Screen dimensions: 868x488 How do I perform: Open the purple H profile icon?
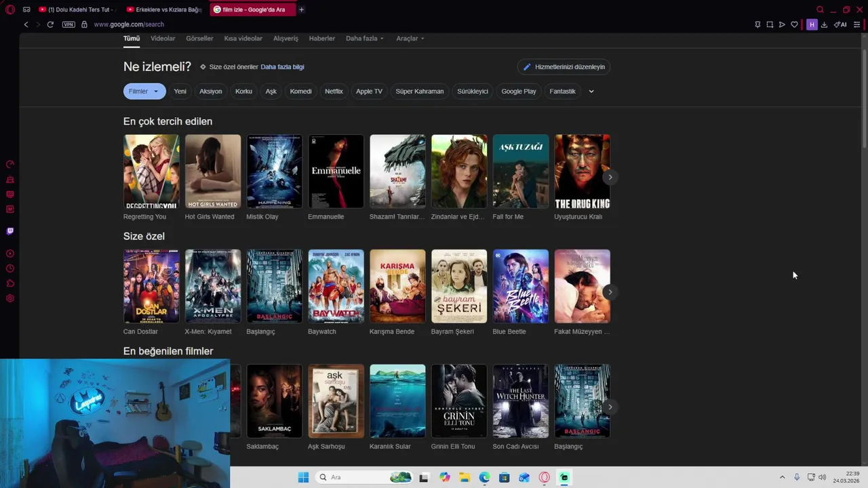[812, 24]
